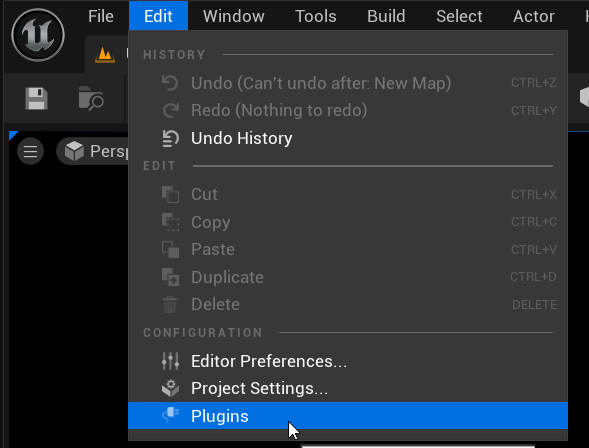This screenshot has width=589, height=448.
Task: Open the File menu
Action: point(101,16)
